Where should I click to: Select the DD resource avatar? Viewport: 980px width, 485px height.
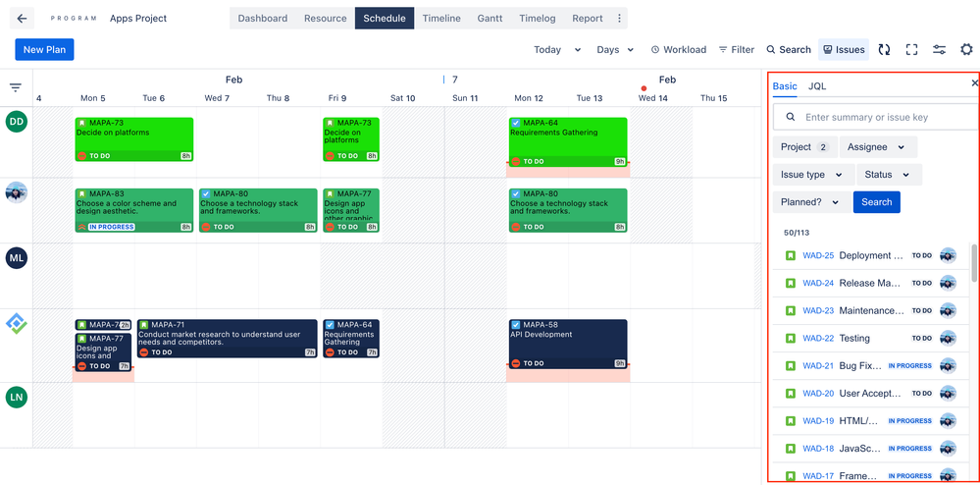pyautogui.click(x=17, y=122)
